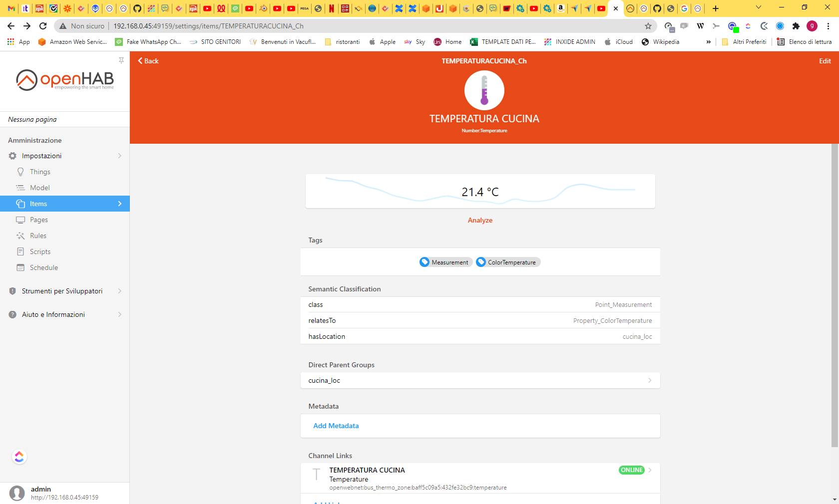Click the hasLocation cucina_loc value

tap(637, 336)
